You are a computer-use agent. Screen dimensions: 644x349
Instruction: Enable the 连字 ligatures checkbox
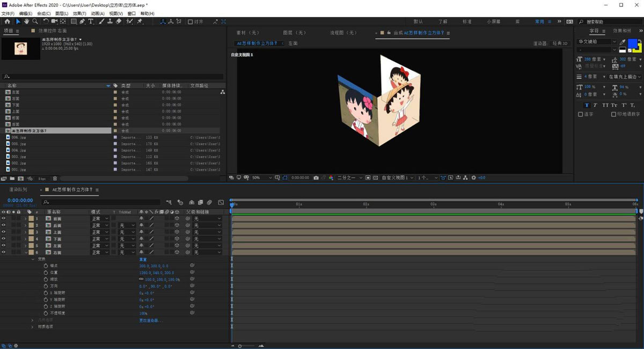click(x=580, y=114)
